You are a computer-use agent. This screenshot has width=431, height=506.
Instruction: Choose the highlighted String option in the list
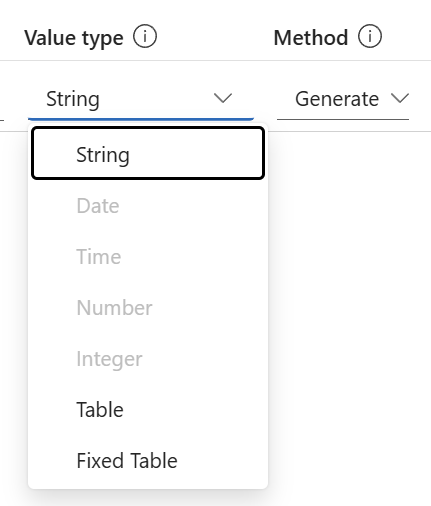tap(148, 153)
